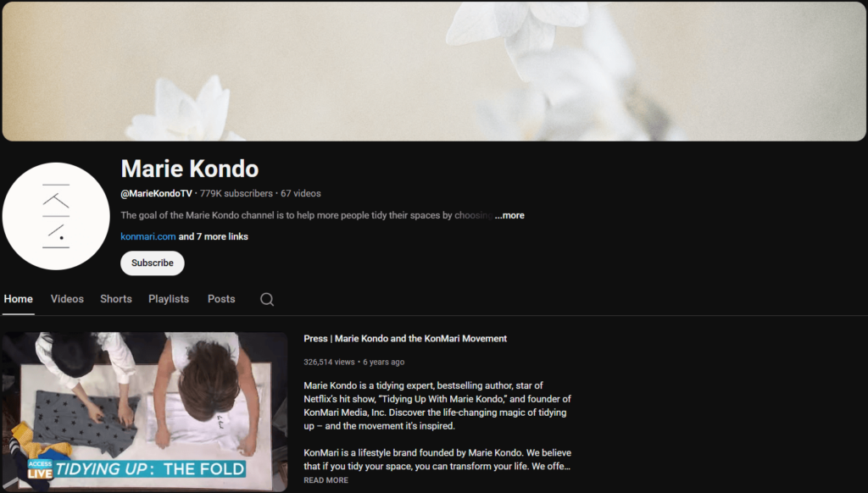This screenshot has height=493, width=868.
Task: Expand channel description with ...more
Action: point(509,215)
